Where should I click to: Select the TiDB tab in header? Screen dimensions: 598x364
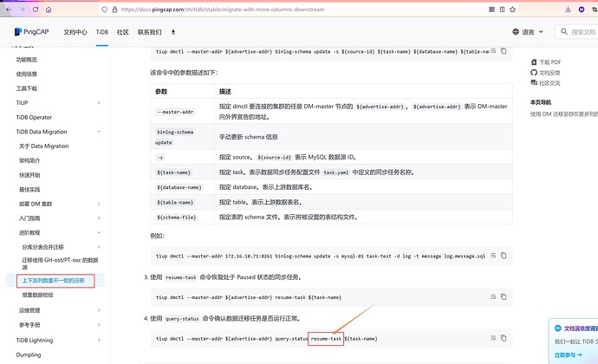101,32
